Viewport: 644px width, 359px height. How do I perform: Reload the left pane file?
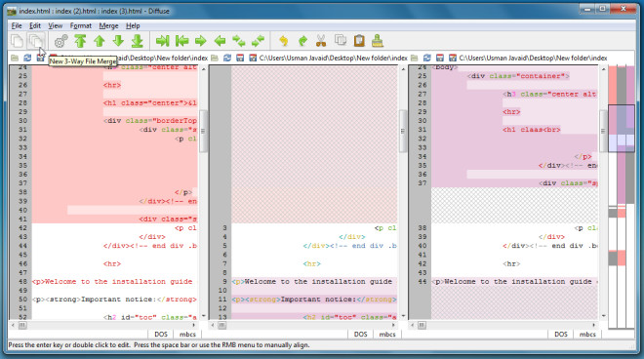[x=27, y=58]
